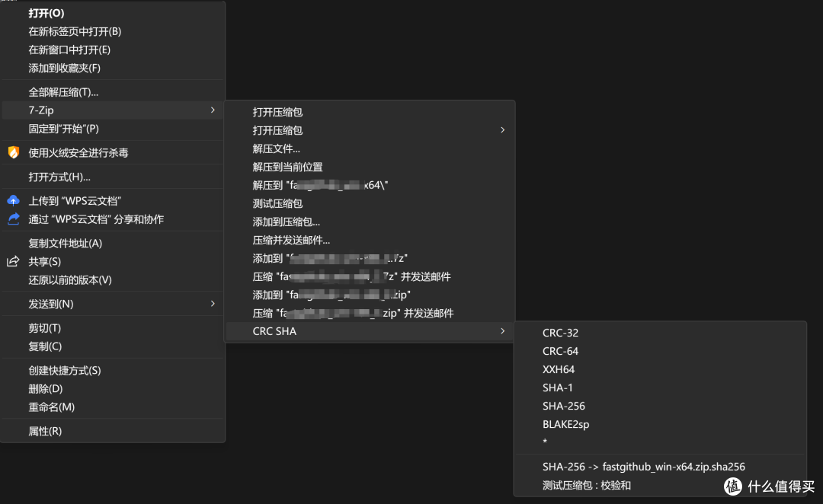
Task: Expand the 发送到(N) submenu arrow
Action: click(x=213, y=304)
